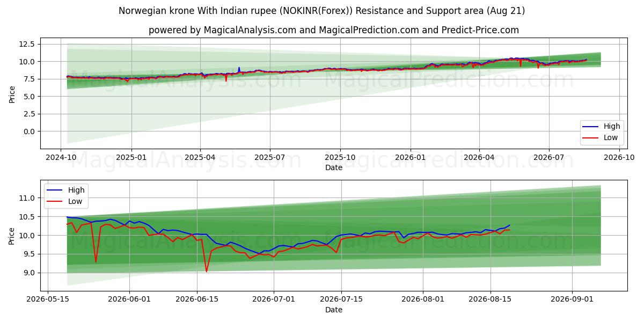Click the lower chart x-axis label 2026-09-01
Viewport: 644px width, 322px height.
point(572,299)
